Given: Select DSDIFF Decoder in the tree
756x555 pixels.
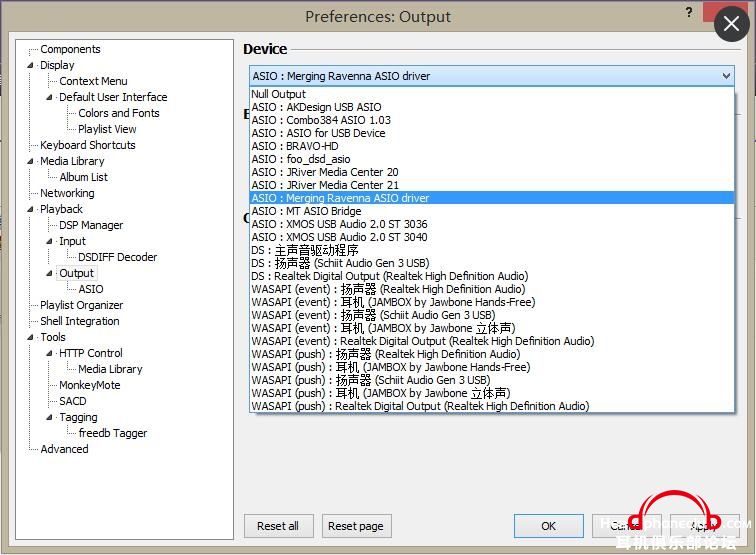Looking at the screenshot, I should point(118,257).
